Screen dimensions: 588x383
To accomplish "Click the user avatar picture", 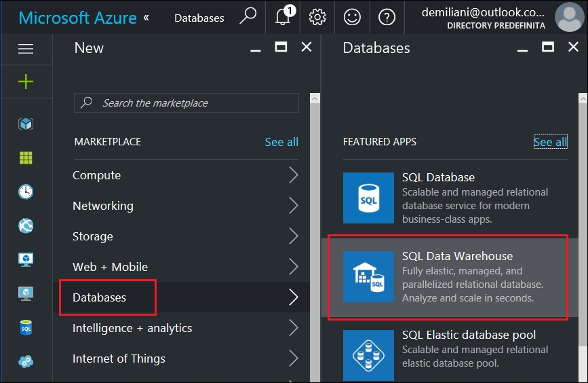I will 569,17.
